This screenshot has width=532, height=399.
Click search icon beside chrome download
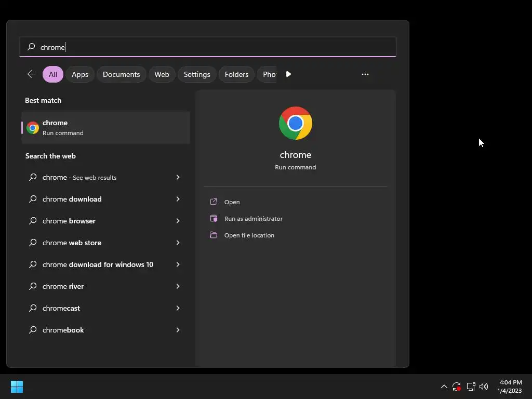[x=33, y=199]
